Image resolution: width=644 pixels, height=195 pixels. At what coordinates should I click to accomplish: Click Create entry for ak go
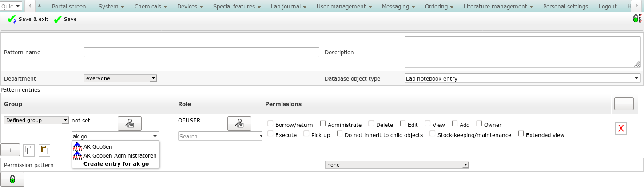coord(116,163)
